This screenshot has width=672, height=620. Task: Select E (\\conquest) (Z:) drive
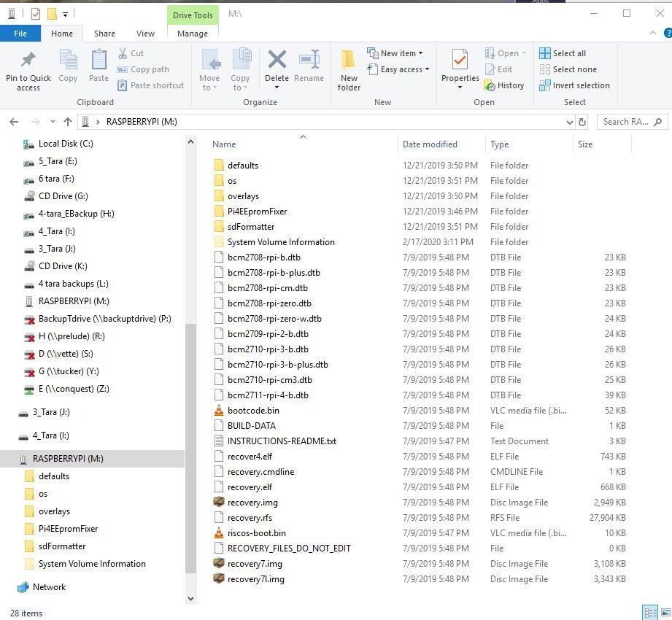(74, 389)
